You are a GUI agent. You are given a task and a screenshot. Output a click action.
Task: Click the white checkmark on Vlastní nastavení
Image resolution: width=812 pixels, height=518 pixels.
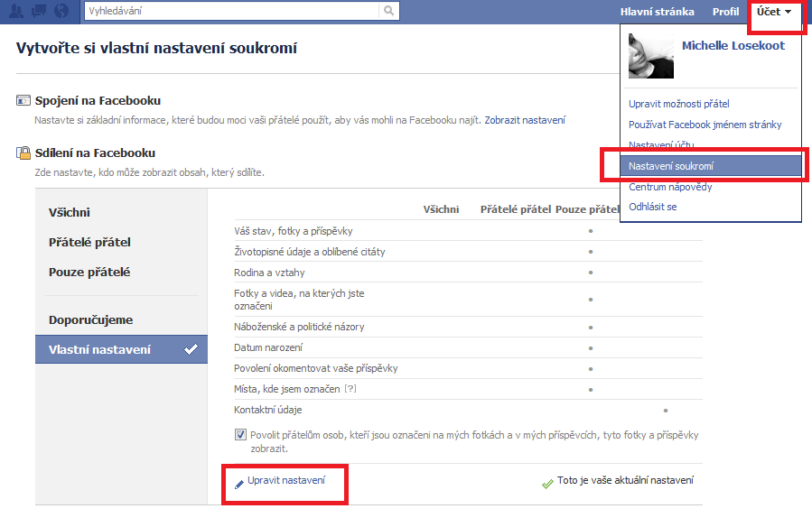point(191,349)
